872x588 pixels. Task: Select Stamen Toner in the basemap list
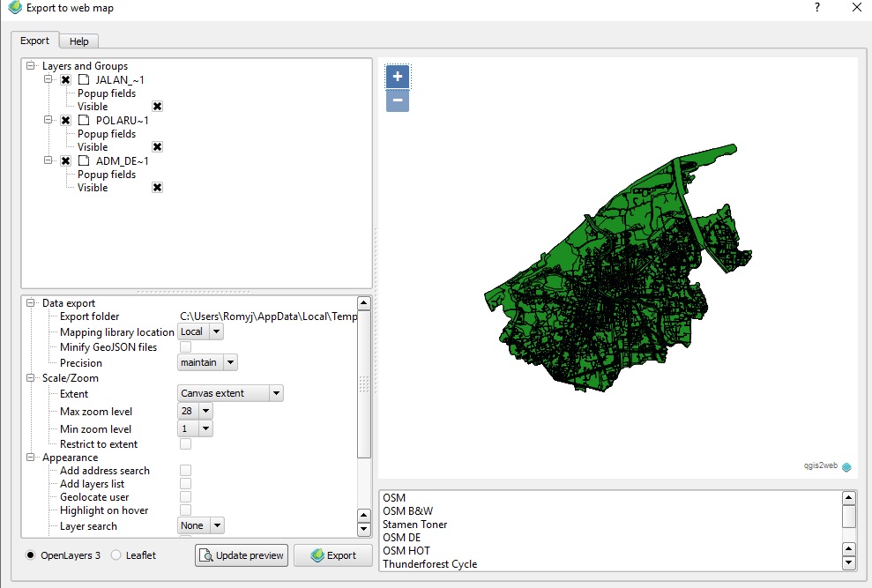pyautogui.click(x=415, y=524)
